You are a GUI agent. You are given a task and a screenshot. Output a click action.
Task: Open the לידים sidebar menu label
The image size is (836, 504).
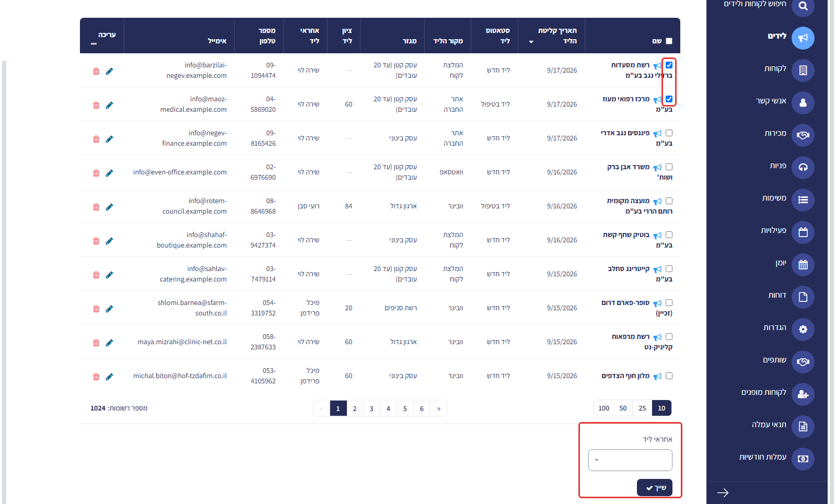(x=777, y=36)
